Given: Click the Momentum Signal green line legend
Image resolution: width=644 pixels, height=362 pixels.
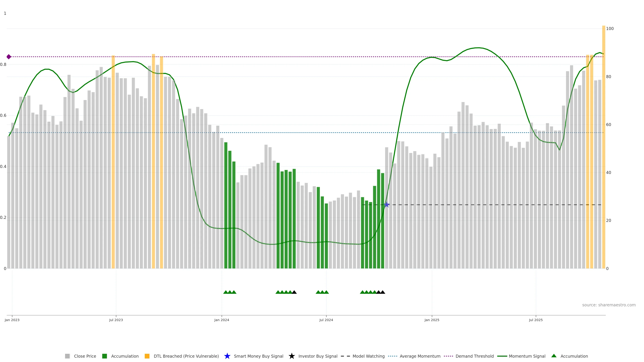Looking at the screenshot, I should [502, 356].
